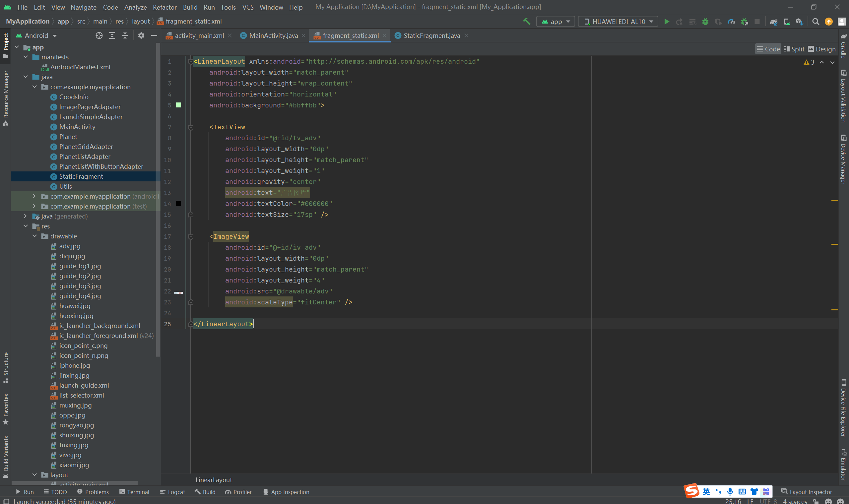Viewport: 849px width, 504px height.
Task: Open the Refactor menu
Action: [164, 7]
